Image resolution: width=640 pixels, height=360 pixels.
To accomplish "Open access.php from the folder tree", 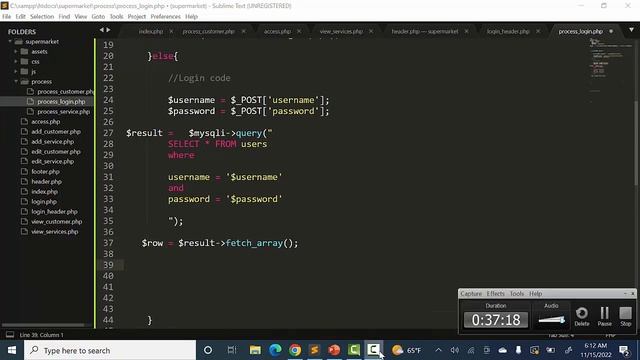I will tap(46, 122).
